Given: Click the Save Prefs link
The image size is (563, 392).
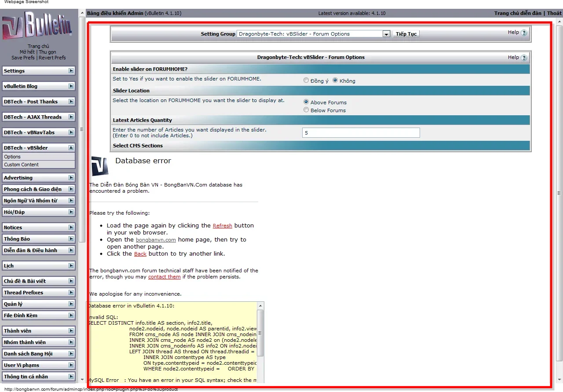Looking at the screenshot, I should 23,58.
